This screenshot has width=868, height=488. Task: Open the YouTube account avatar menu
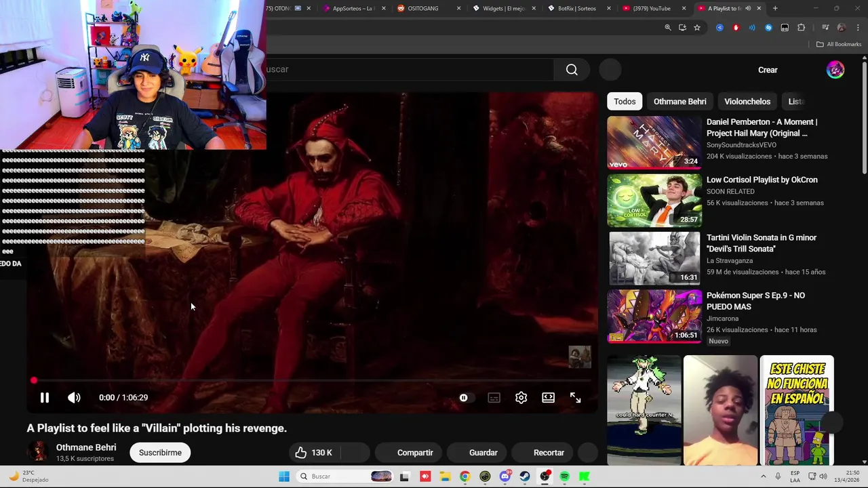coord(835,70)
